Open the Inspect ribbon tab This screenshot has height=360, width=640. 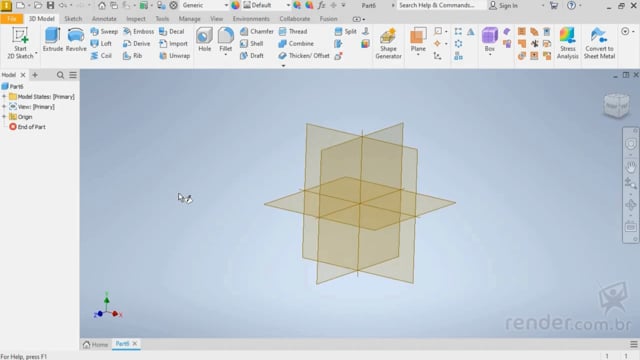[x=136, y=19]
